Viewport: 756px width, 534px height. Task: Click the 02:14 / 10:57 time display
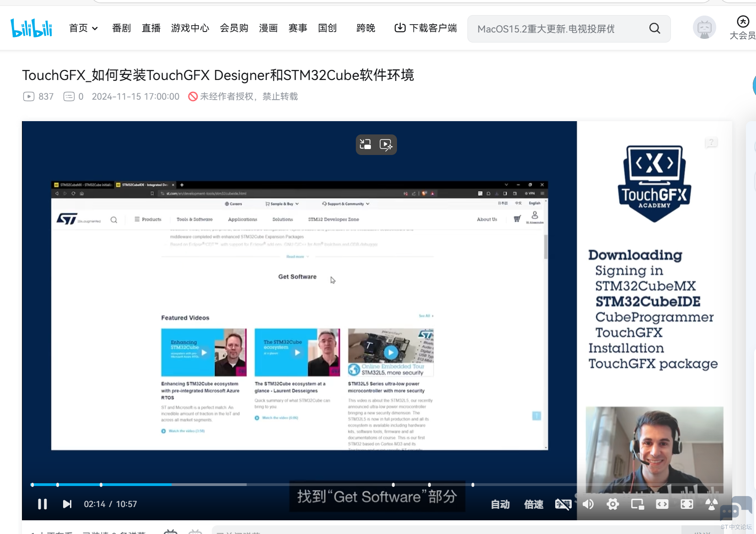[x=110, y=504]
